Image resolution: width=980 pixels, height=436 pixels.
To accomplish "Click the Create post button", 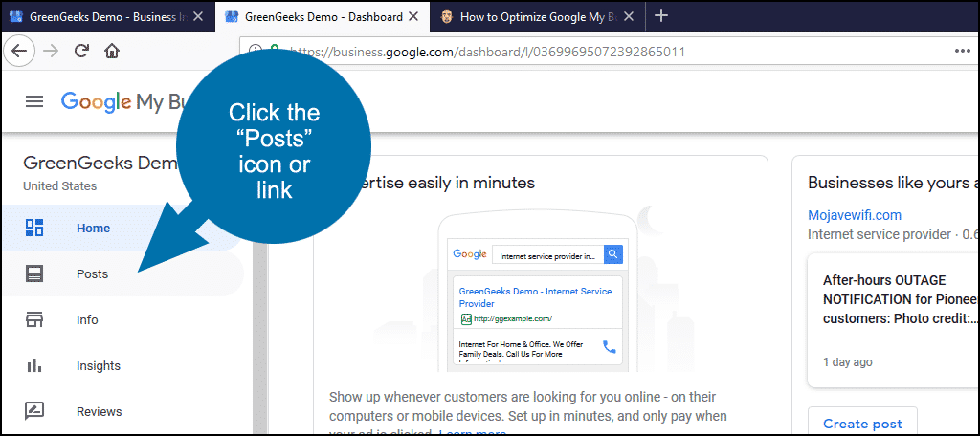I will point(862,423).
